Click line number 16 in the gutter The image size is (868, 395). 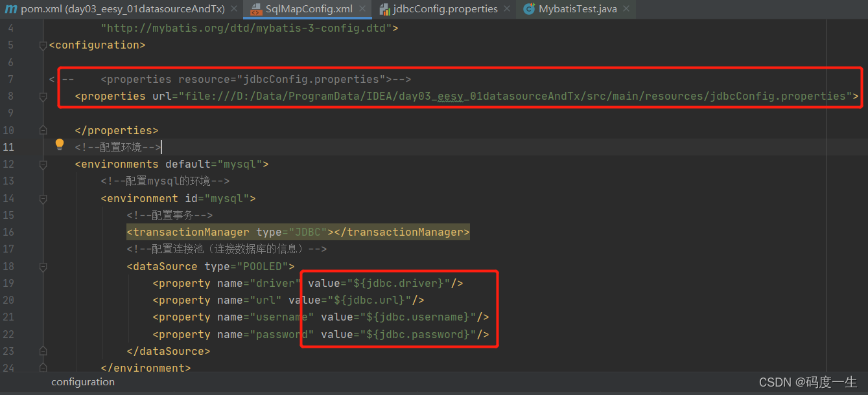click(8, 232)
